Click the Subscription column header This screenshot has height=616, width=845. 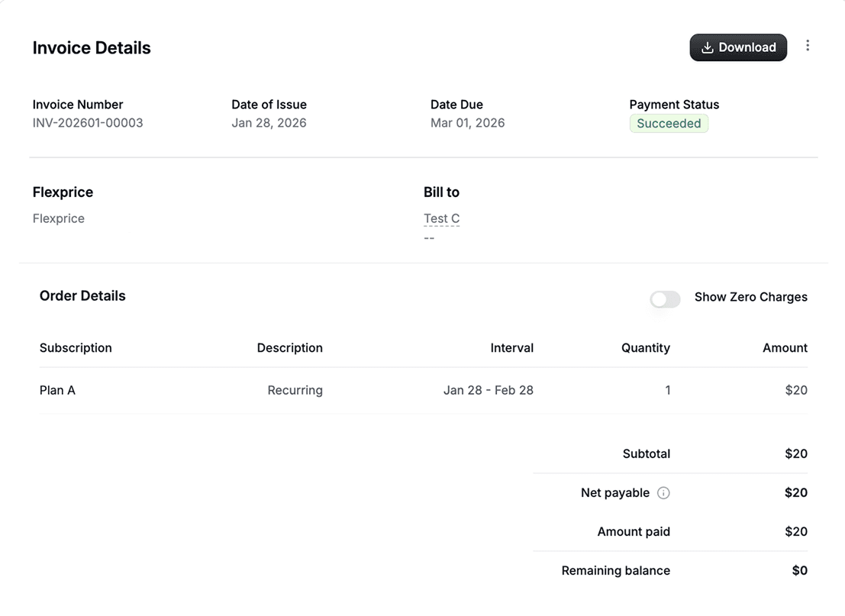pyautogui.click(x=76, y=348)
